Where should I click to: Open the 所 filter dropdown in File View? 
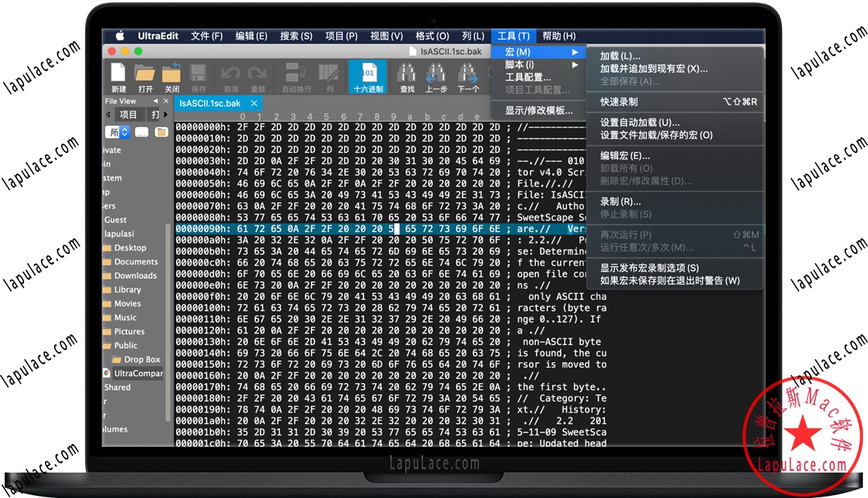118,132
